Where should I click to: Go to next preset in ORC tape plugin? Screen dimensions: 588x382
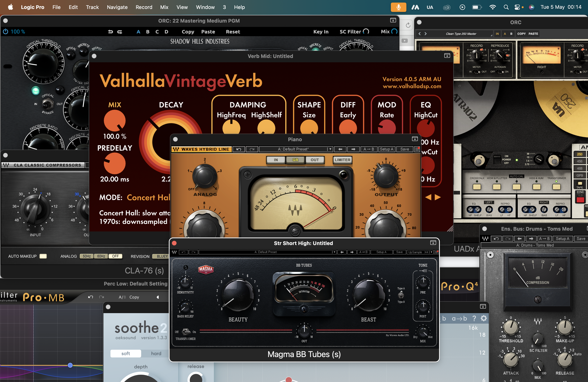click(425, 34)
